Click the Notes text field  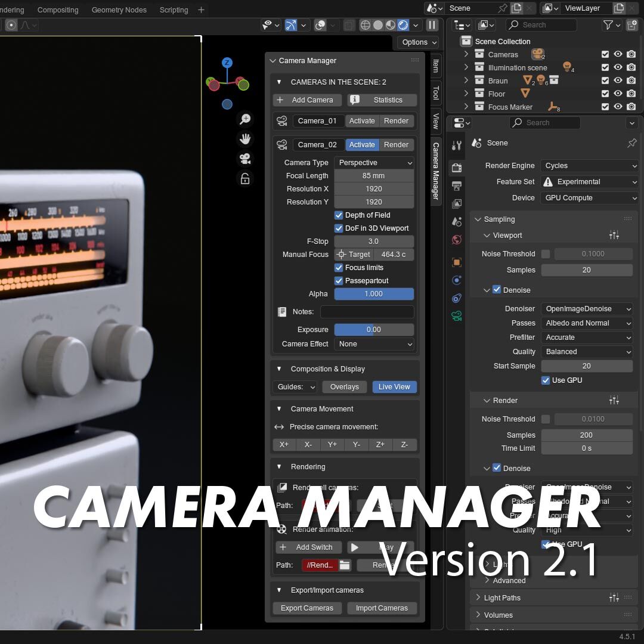click(367, 312)
